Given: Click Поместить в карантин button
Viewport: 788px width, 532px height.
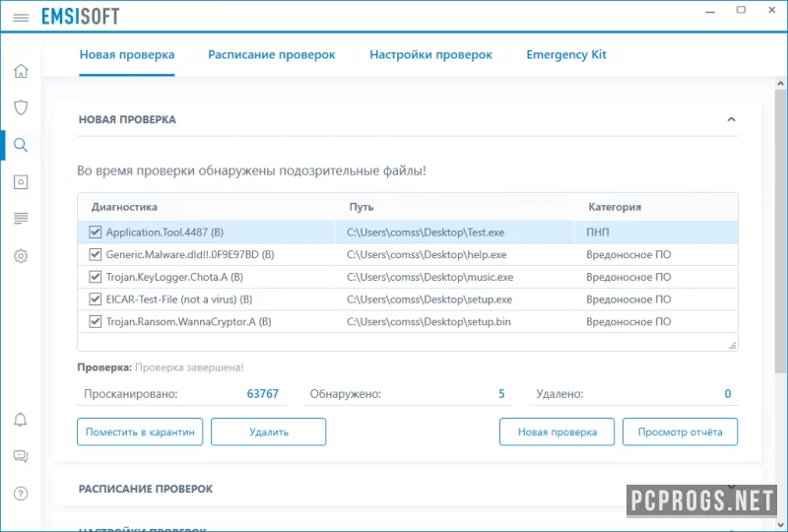Looking at the screenshot, I should pyautogui.click(x=140, y=432).
